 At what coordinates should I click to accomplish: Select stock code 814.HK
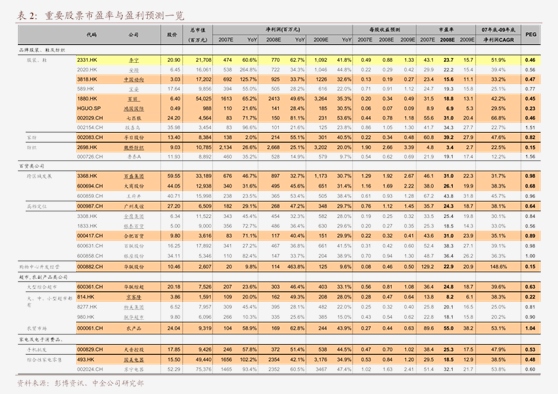pos(85,297)
